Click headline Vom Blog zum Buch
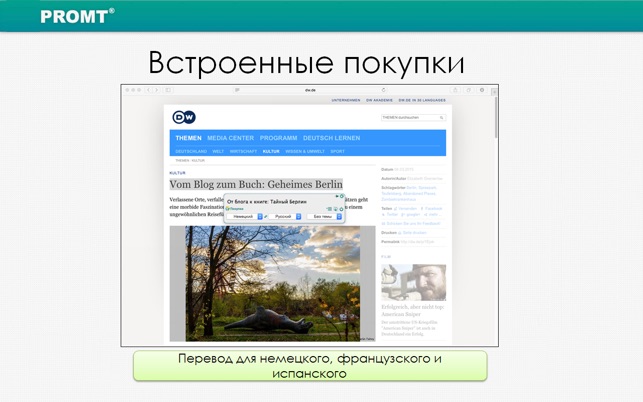 point(255,185)
